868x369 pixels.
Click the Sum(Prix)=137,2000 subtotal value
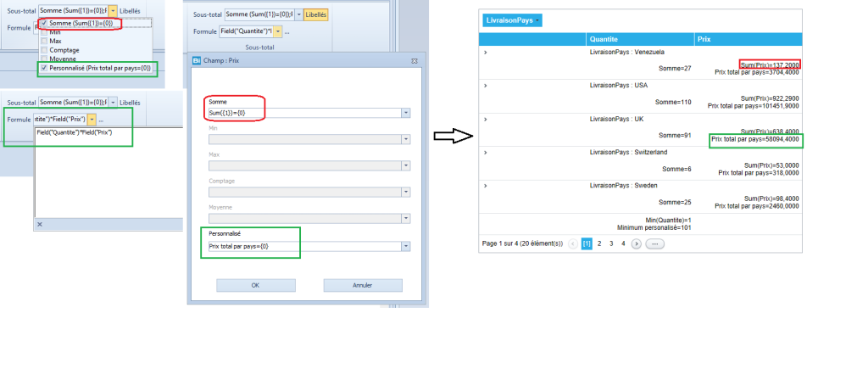[771, 64]
